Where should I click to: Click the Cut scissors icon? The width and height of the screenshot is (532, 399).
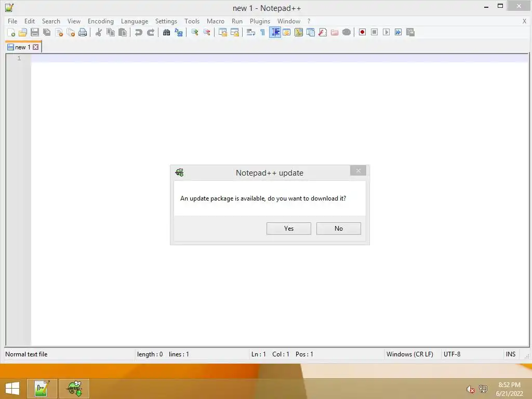pyautogui.click(x=99, y=32)
